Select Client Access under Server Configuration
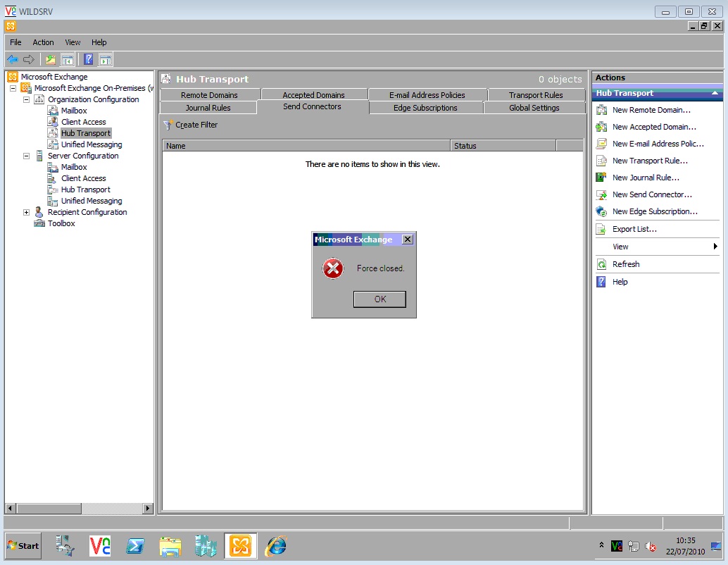Screen dimensions: 728x565 (x=84, y=178)
